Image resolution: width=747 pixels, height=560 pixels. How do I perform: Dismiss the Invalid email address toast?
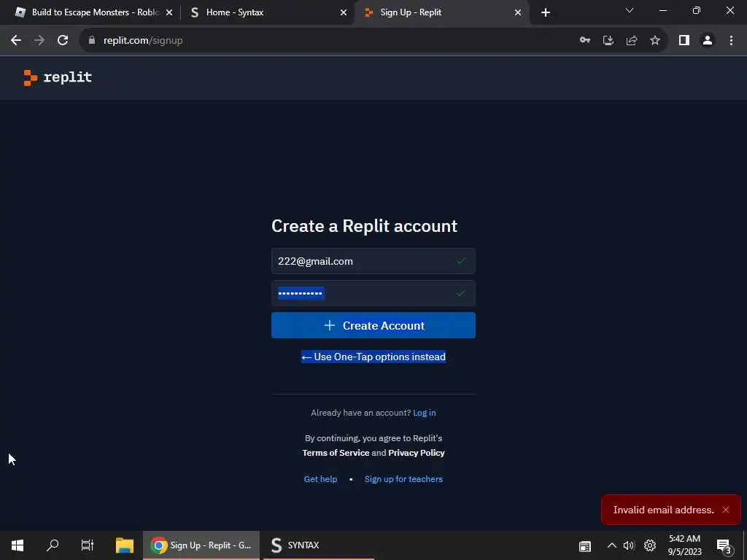coord(726,510)
